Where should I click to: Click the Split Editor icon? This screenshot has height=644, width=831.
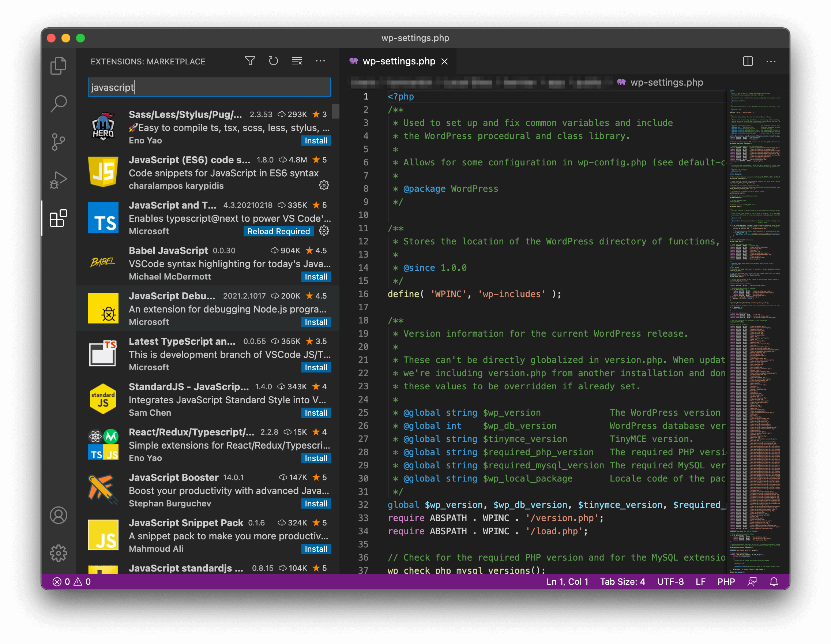pyautogui.click(x=747, y=61)
